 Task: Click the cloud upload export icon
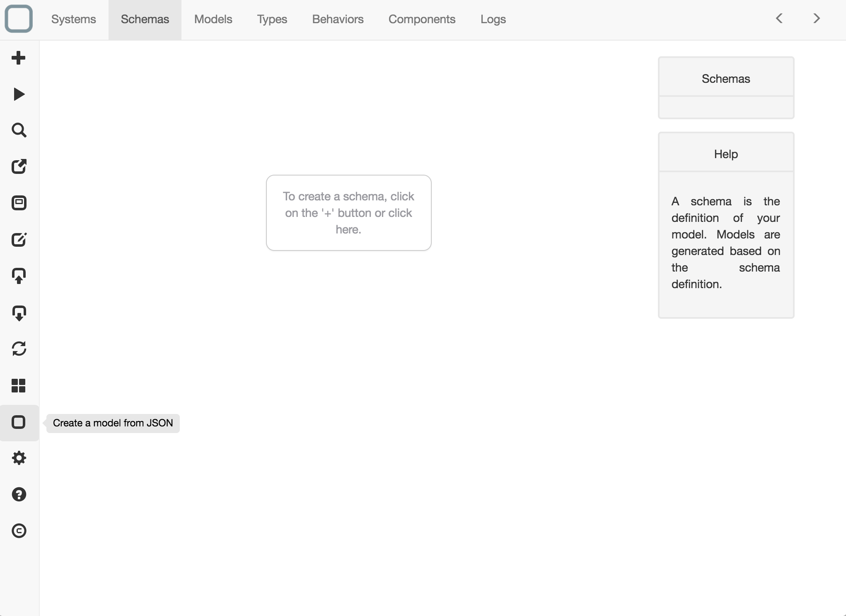point(19,276)
